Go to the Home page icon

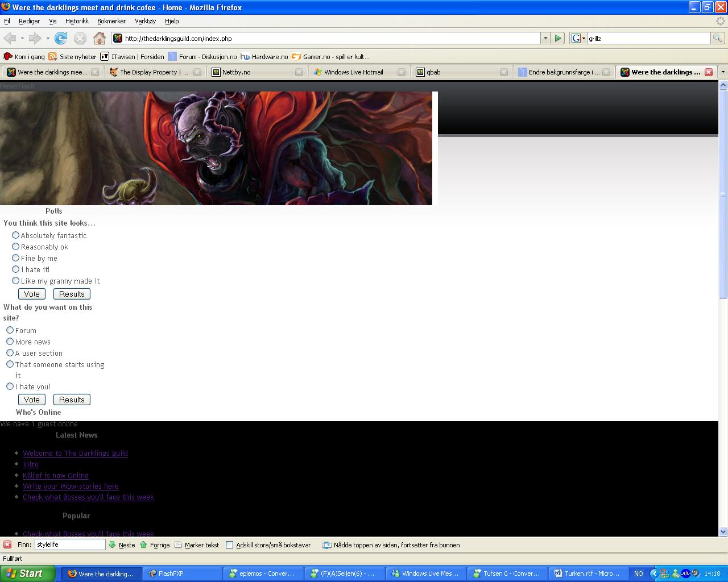tap(100, 38)
